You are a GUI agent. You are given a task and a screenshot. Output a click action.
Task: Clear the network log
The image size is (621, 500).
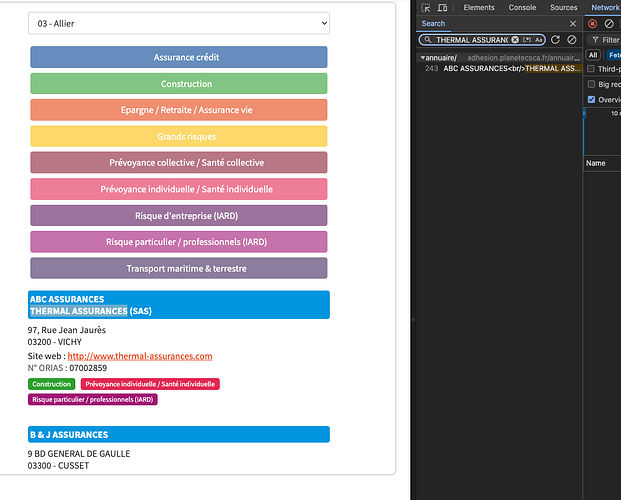click(609, 24)
